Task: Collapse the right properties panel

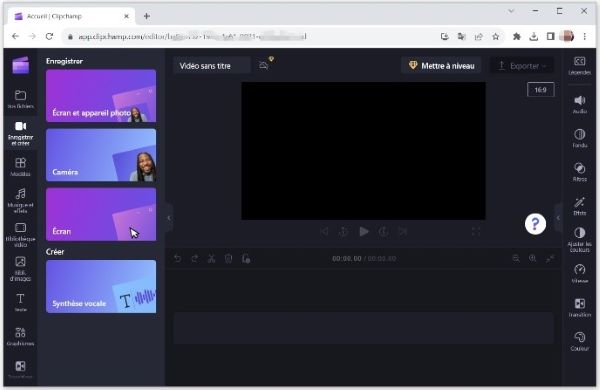Action: (x=558, y=218)
